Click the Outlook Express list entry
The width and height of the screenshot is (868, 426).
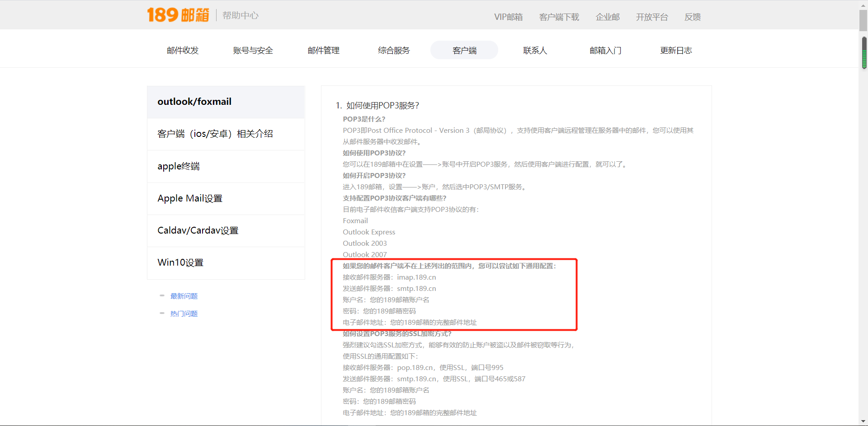coord(369,232)
